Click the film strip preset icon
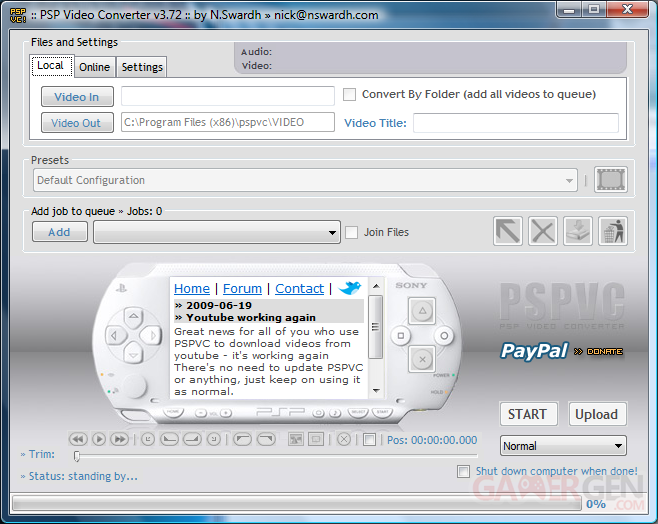 (x=611, y=180)
